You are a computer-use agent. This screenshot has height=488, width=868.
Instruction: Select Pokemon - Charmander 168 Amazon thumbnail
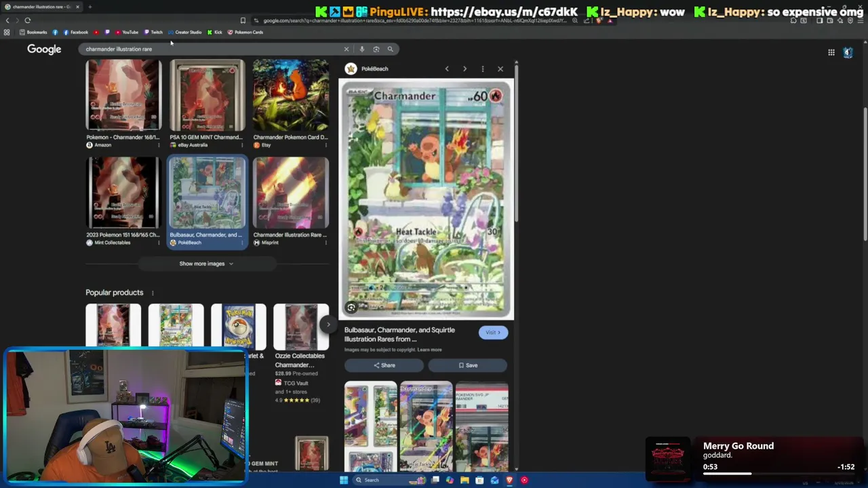click(x=123, y=95)
